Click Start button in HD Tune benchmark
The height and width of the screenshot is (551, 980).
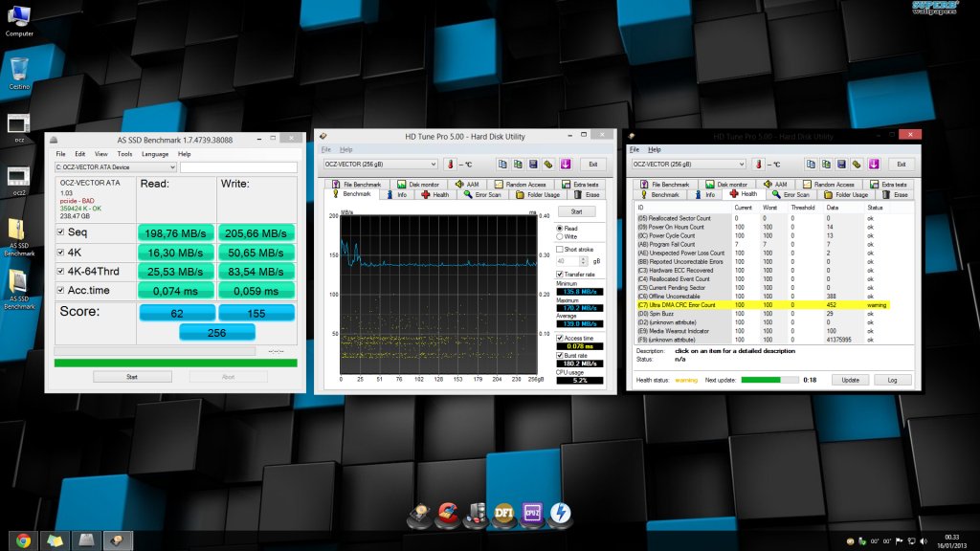tap(576, 211)
